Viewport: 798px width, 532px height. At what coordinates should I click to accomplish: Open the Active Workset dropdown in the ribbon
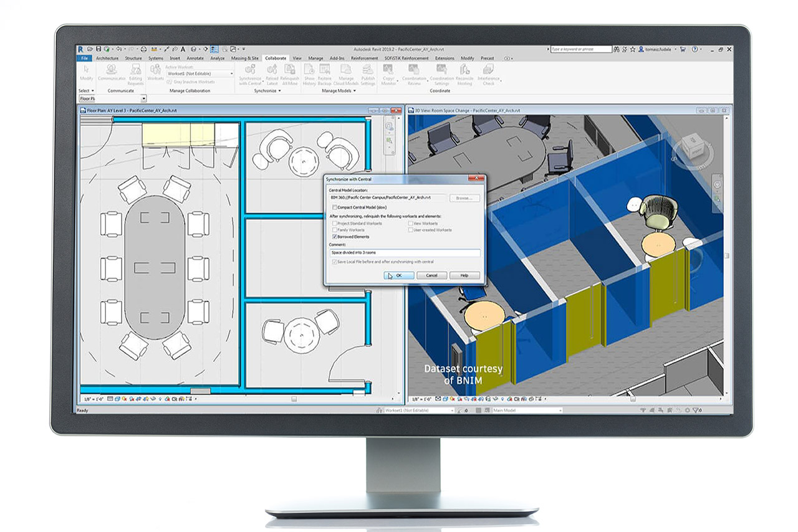tap(231, 74)
